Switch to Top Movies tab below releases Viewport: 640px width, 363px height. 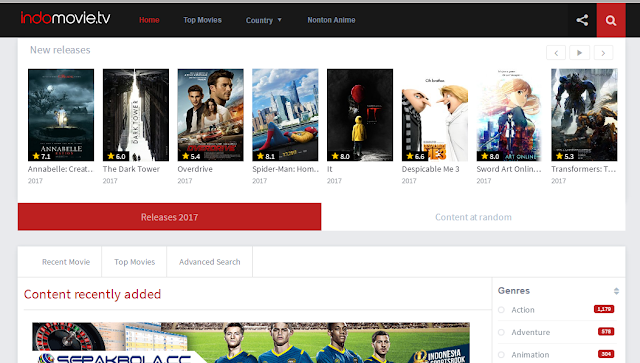tap(134, 262)
